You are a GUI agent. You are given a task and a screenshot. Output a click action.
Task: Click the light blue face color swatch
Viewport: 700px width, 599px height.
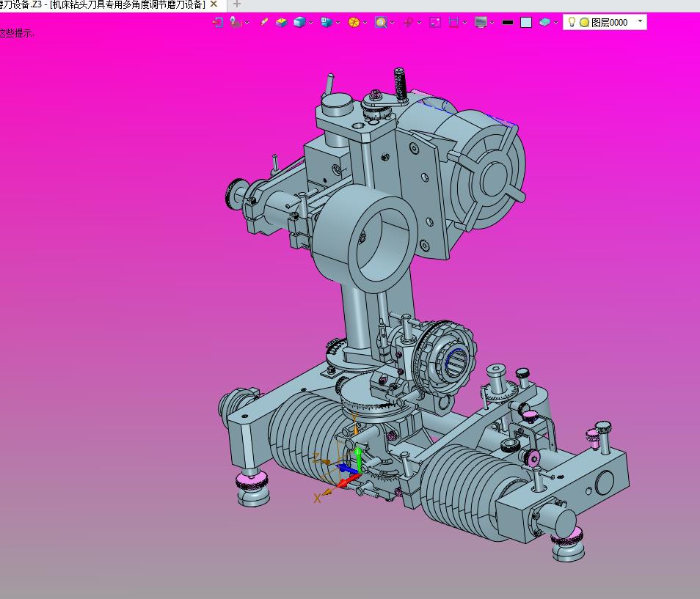click(526, 22)
